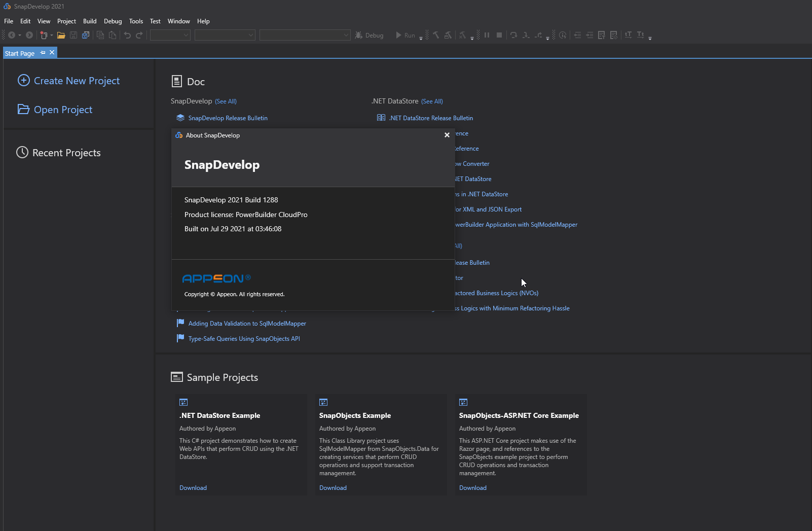Click Create New Project
The image size is (812, 531).
click(x=69, y=81)
